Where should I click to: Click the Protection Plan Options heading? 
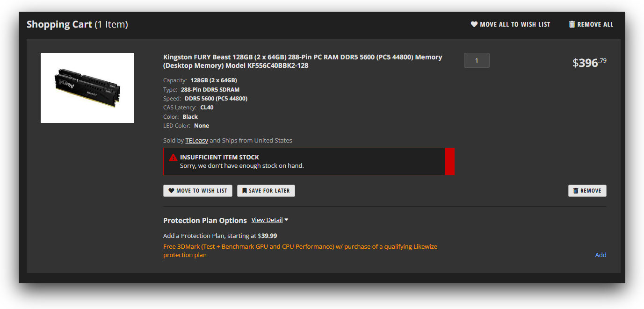pos(205,220)
